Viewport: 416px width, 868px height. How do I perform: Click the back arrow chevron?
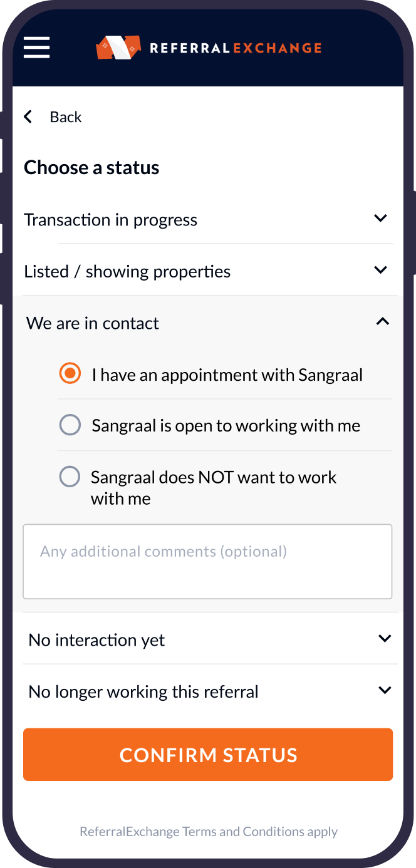coord(28,116)
